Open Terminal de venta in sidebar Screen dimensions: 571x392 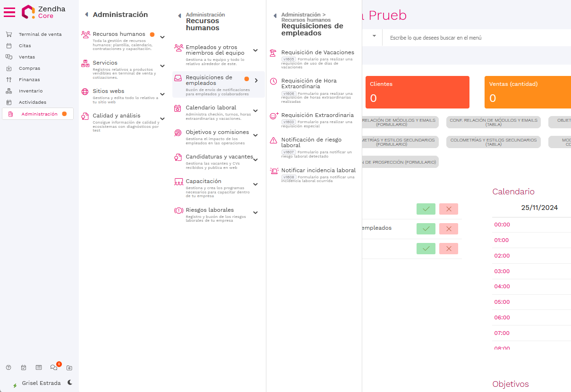point(40,34)
